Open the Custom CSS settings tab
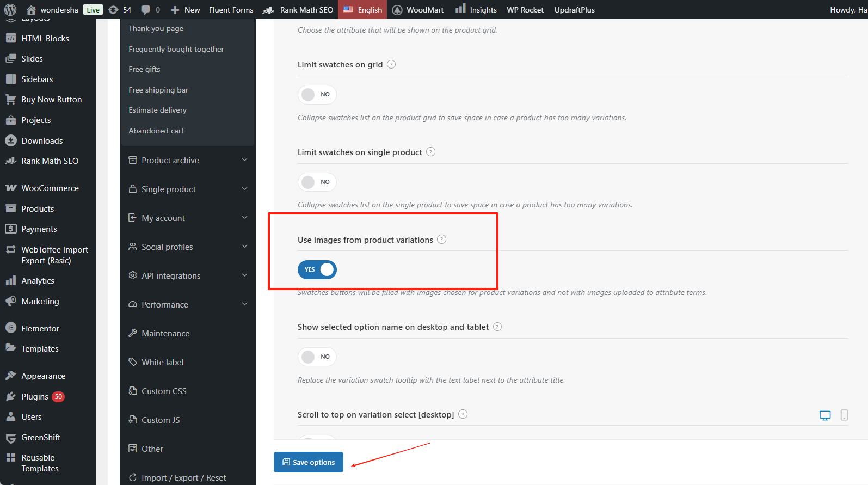868x485 pixels. [x=164, y=391]
